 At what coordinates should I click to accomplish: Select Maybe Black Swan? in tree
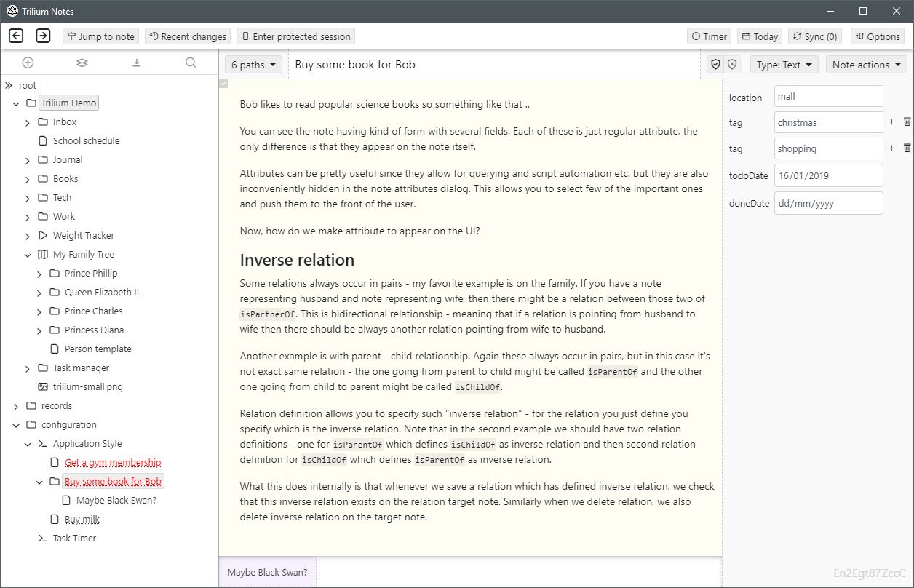tap(116, 500)
